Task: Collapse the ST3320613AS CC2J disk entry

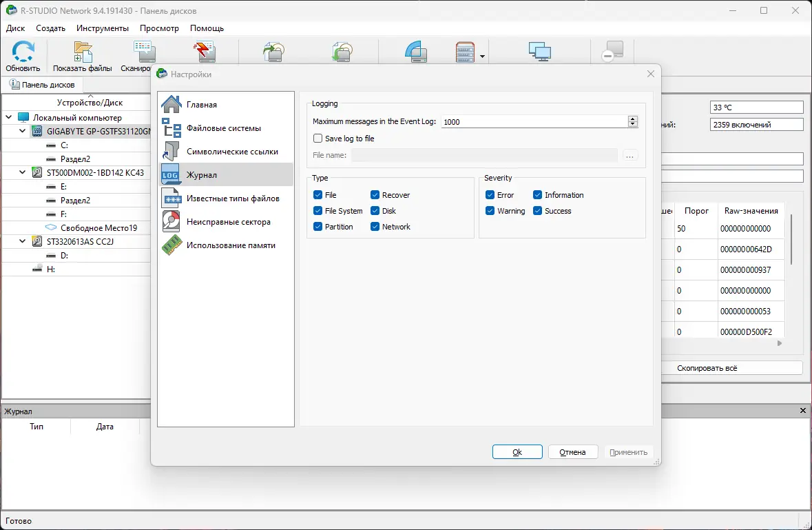Action: point(22,241)
